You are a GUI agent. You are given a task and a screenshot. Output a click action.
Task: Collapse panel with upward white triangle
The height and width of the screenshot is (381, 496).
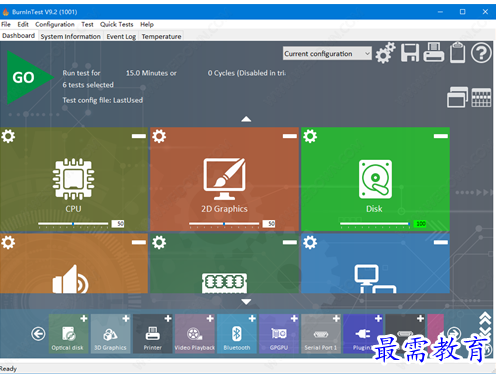coord(246,119)
